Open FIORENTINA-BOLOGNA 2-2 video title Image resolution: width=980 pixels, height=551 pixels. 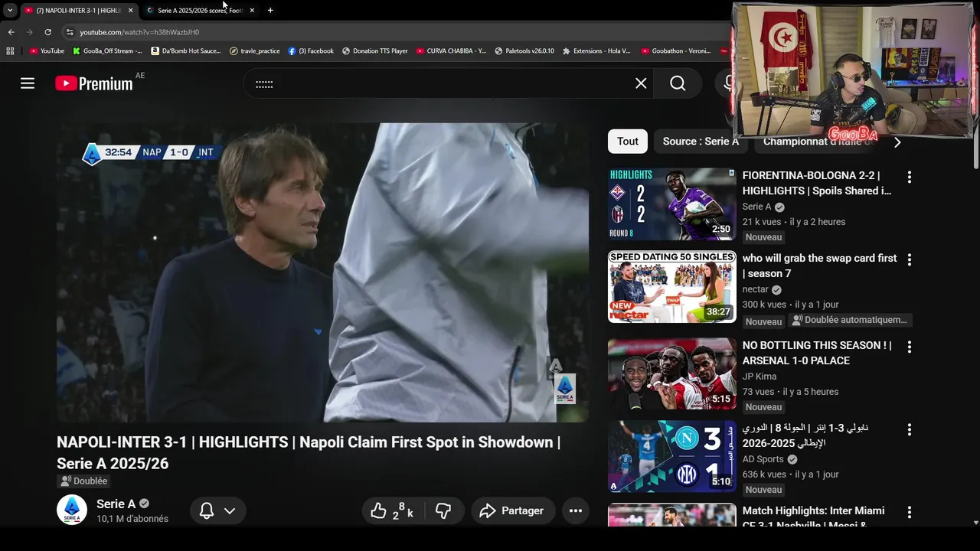tap(817, 183)
